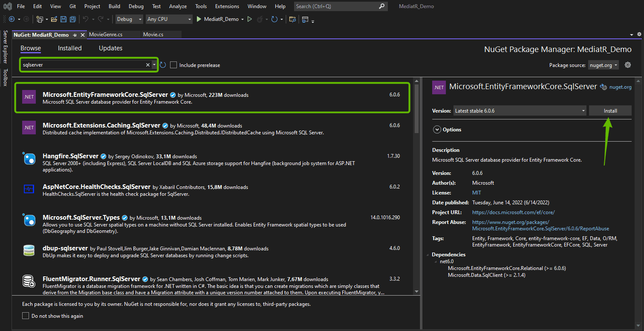Check Do not show this again
Image resolution: width=644 pixels, height=331 pixels.
point(26,316)
